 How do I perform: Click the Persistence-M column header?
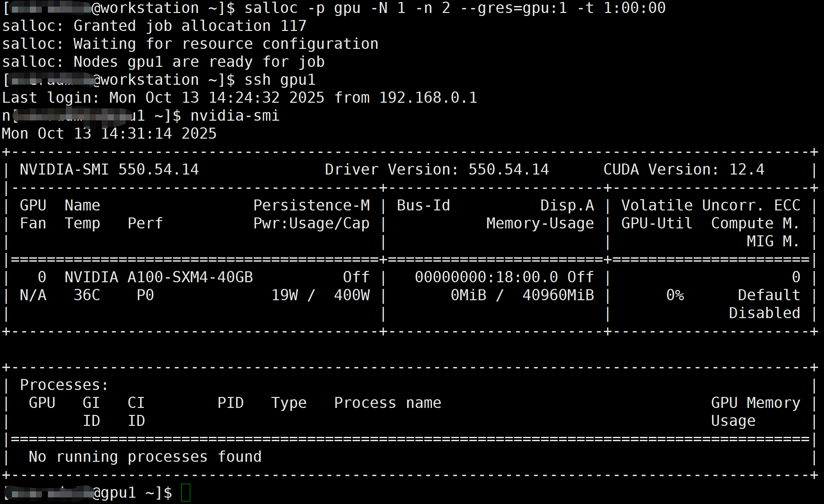311,205
